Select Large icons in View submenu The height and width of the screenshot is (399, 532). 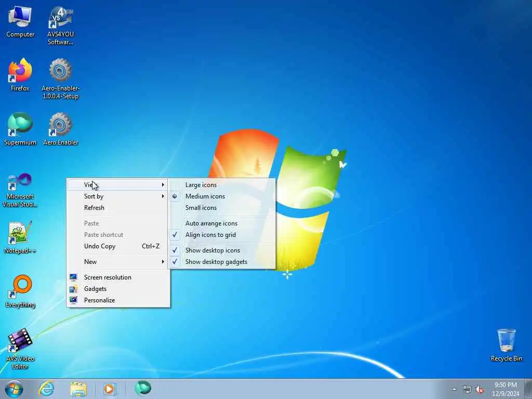222,185
